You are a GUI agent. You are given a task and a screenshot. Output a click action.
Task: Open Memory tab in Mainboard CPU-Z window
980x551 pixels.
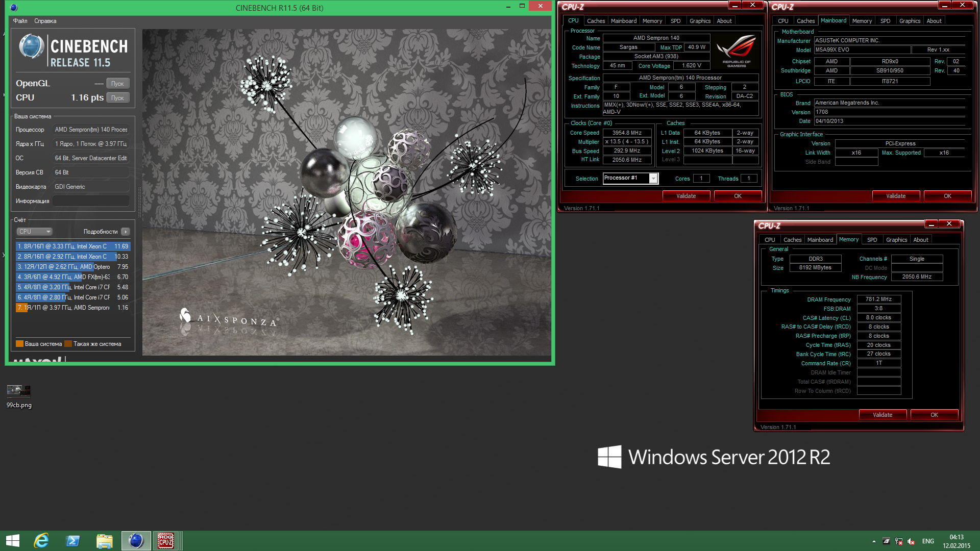coord(862,21)
